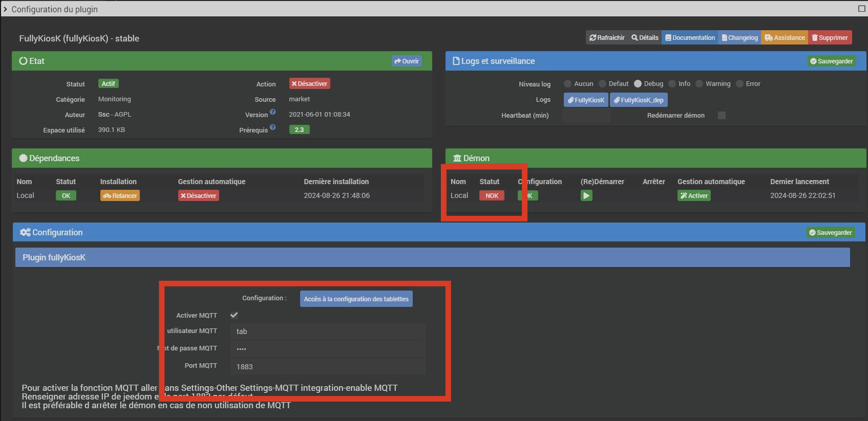The width and height of the screenshot is (868, 421).
Task: Save Logs et surveillance settings
Action: (832, 61)
